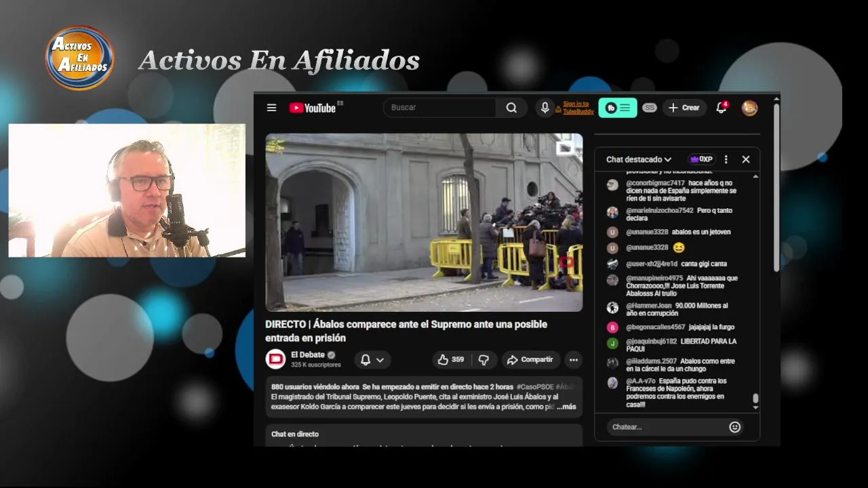Open more actions under the video

coord(573,360)
